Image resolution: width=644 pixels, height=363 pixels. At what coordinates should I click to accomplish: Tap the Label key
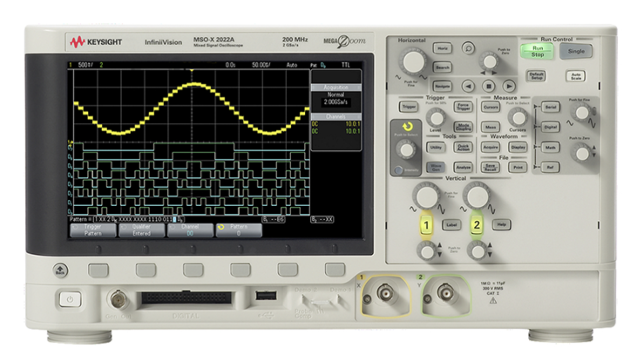pos(451,225)
